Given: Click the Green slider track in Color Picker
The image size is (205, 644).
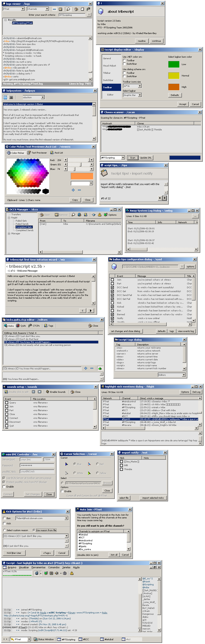Looking at the screenshot, I should click(79, 164).
